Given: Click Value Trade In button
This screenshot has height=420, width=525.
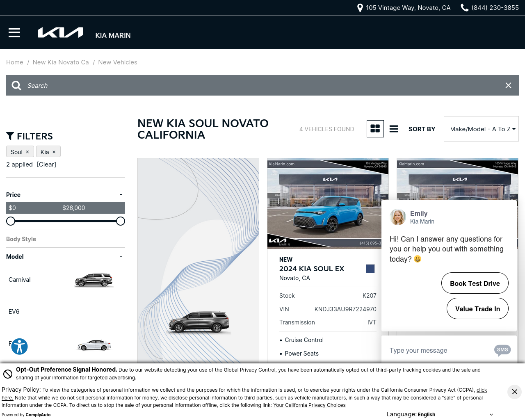Looking at the screenshot, I should point(477,308).
